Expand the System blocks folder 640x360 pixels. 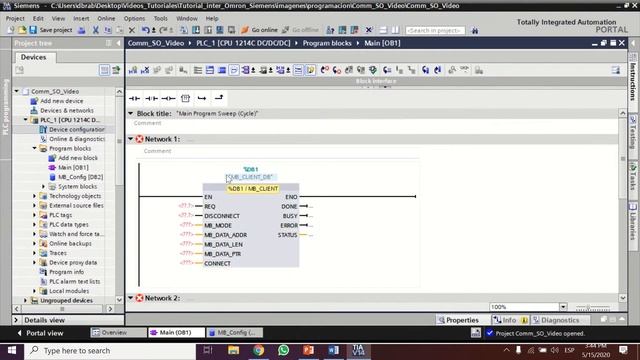tap(44, 187)
